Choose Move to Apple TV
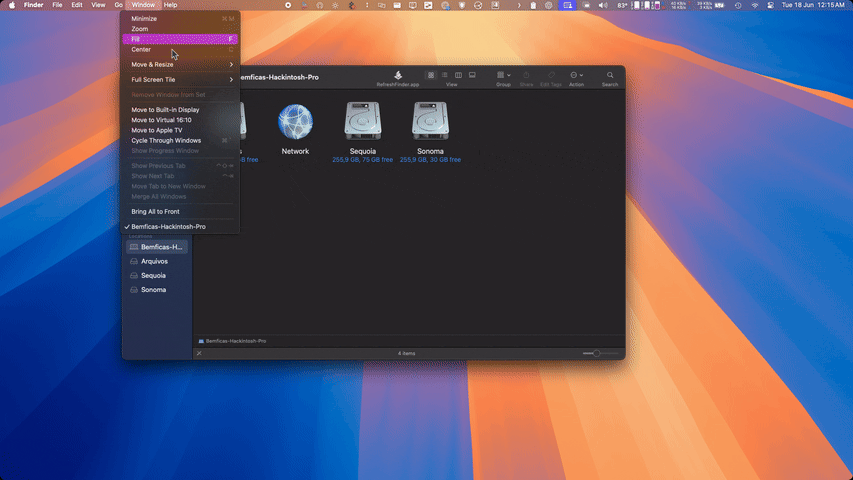This screenshot has height=480, width=853. click(x=180, y=130)
